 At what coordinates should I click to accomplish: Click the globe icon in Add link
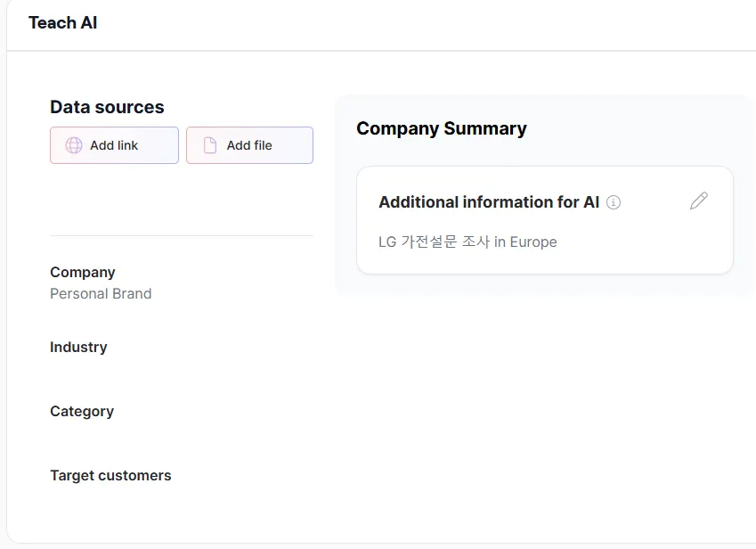click(74, 145)
